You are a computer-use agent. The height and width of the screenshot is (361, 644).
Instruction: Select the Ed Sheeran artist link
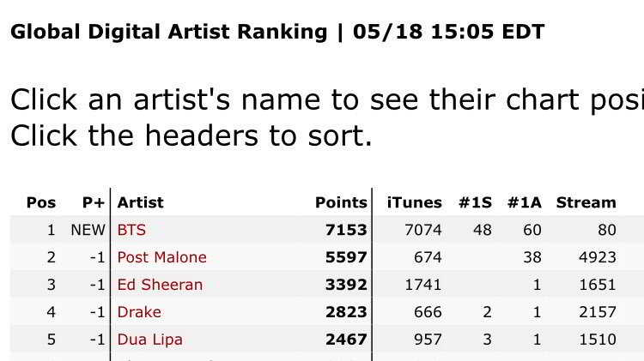160,285
